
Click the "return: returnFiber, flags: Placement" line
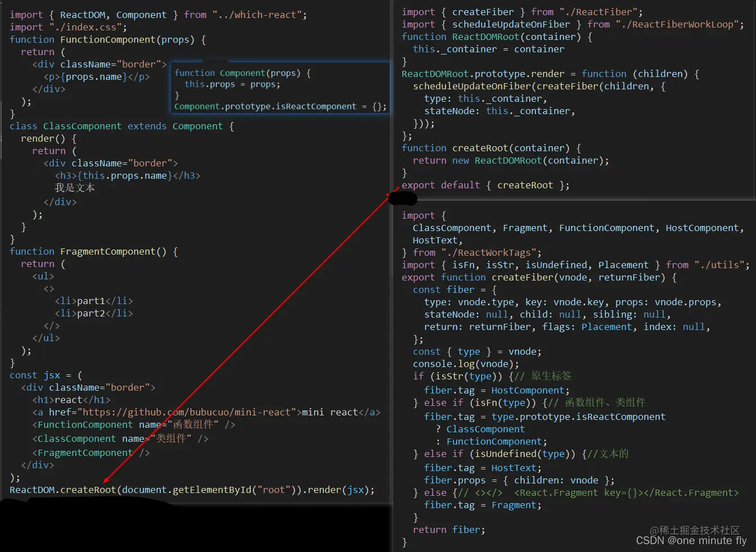567,327
